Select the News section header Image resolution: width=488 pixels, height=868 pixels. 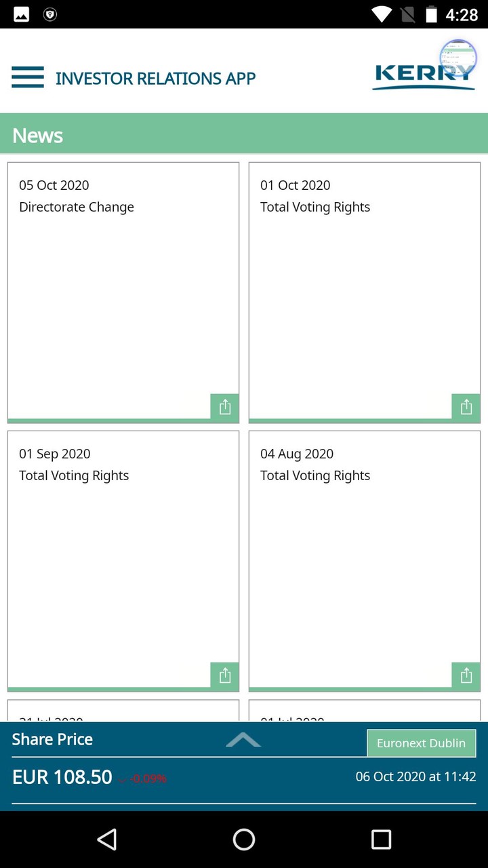pyautogui.click(x=37, y=135)
